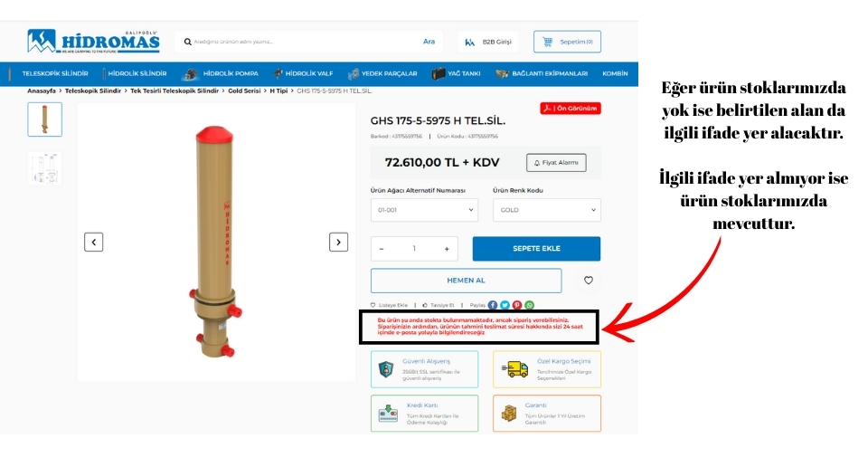Open Yedek Parçalar menu item
This screenshot has height=467, width=868.
tap(382, 73)
